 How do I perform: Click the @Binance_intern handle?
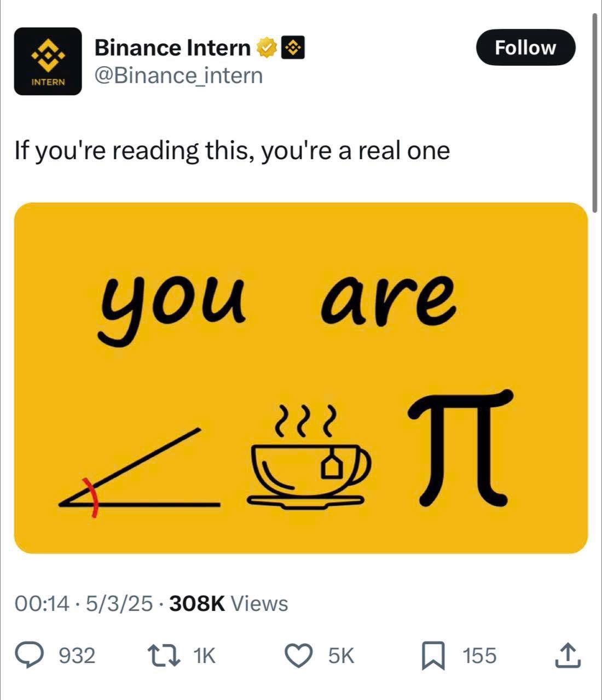tap(178, 75)
